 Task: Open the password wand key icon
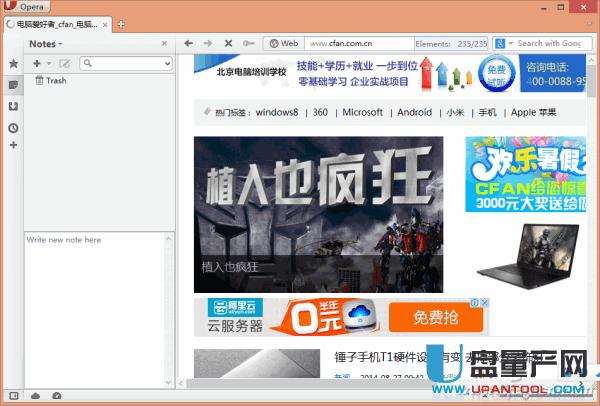pos(249,43)
